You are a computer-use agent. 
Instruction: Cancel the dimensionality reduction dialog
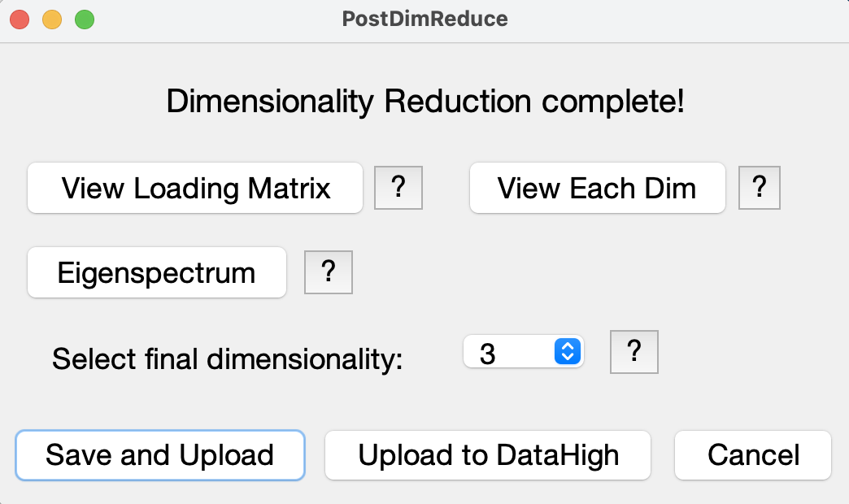pos(752,455)
